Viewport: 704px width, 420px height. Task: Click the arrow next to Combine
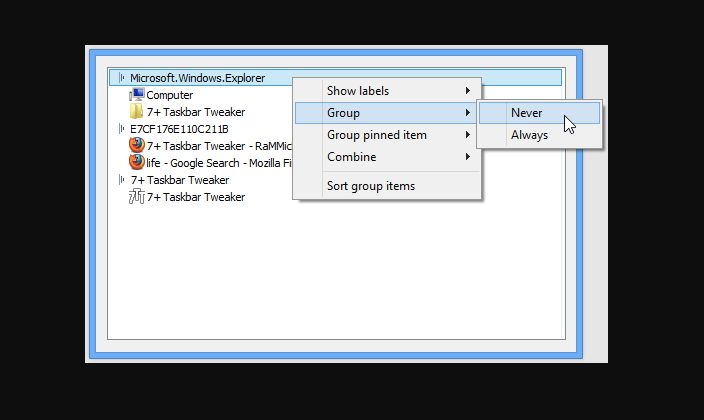coord(468,157)
